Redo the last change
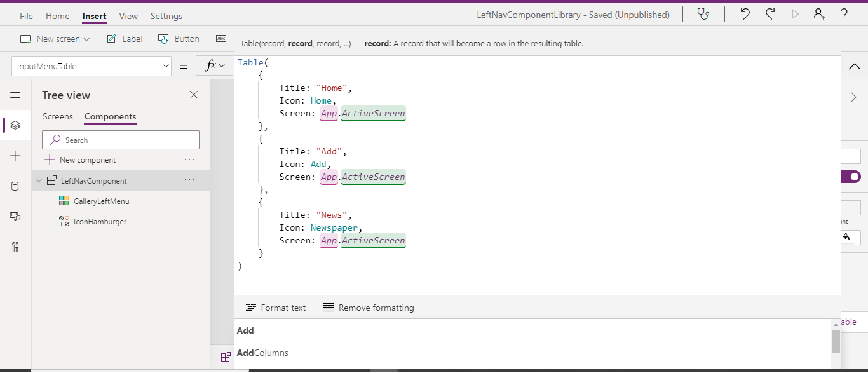 tap(769, 14)
